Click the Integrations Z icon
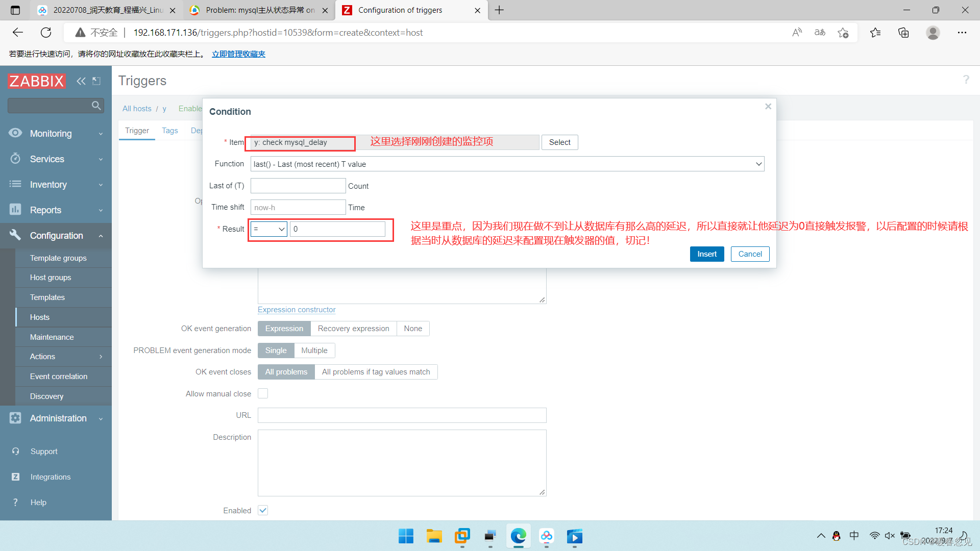This screenshot has height=551, width=980. [15, 477]
